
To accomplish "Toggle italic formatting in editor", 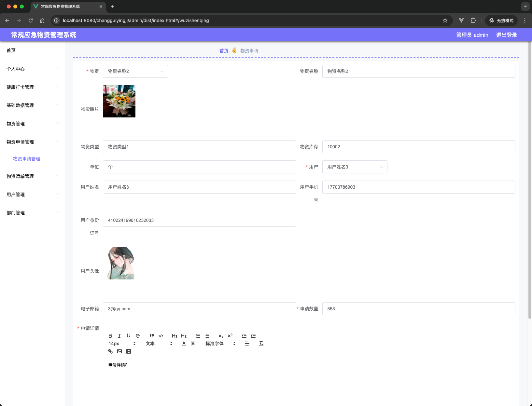I will (x=119, y=336).
